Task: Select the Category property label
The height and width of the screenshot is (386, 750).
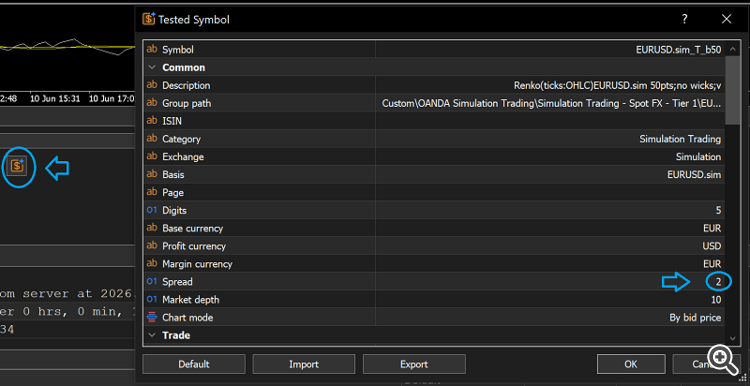Action: pyautogui.click(x=181, y=139)
